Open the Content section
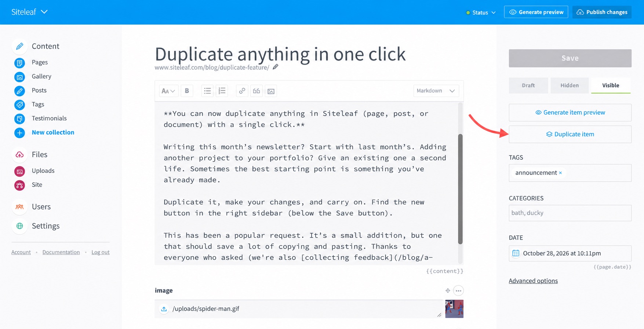This screenshot has width=644, height=329. (x=36, y=46)
